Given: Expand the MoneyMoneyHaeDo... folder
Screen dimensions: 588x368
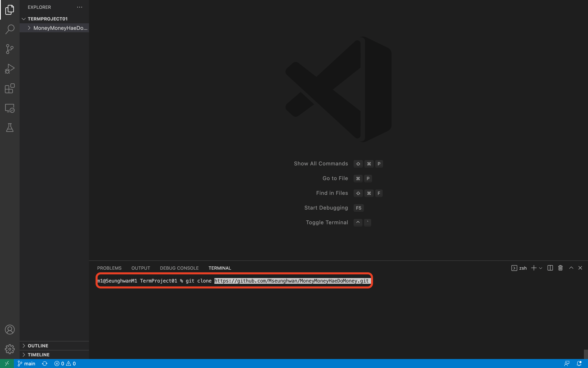Looking at the screenshot, I should [x=55, y=28].
